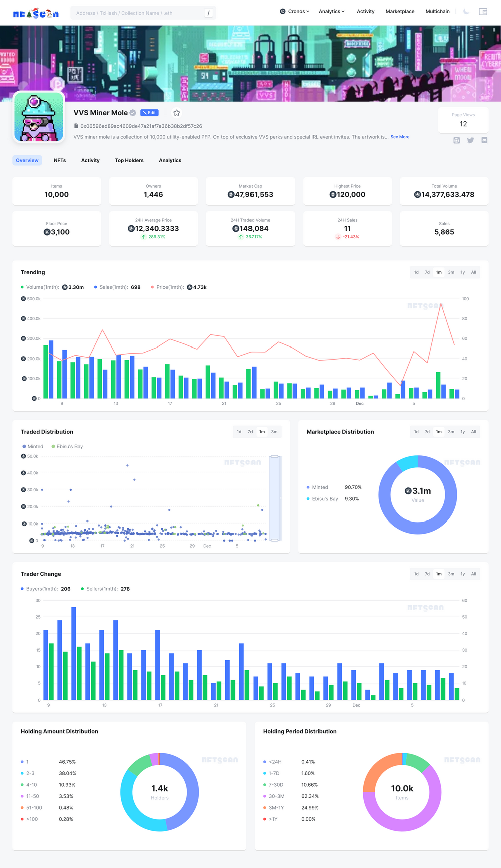Image resolution: width=501 pixels, height=868 pixels.
Task: Expand the Cronos chain dropdown
Action: [295, 11]
